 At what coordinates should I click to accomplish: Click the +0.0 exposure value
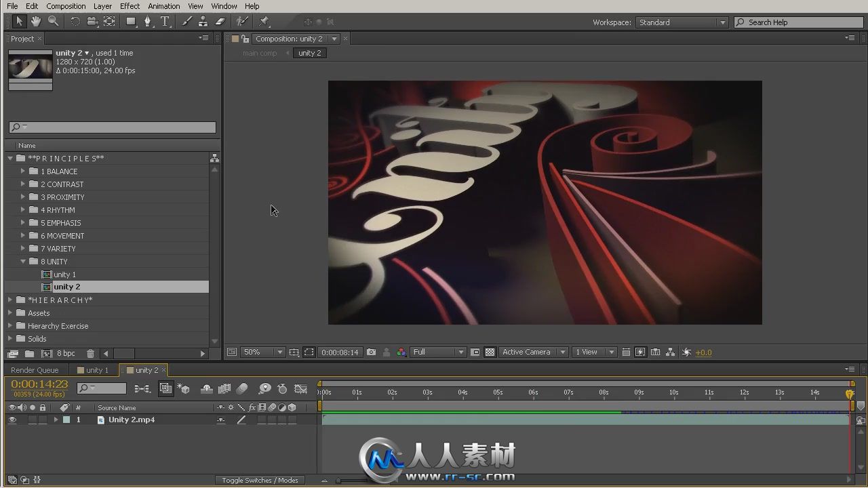[x=704, y=352]
